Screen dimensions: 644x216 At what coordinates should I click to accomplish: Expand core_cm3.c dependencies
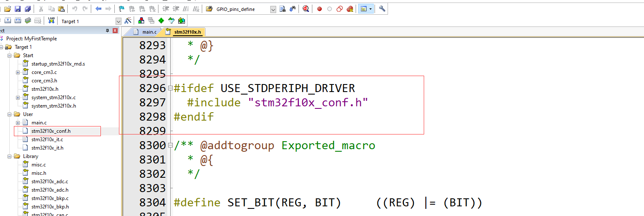18,72
